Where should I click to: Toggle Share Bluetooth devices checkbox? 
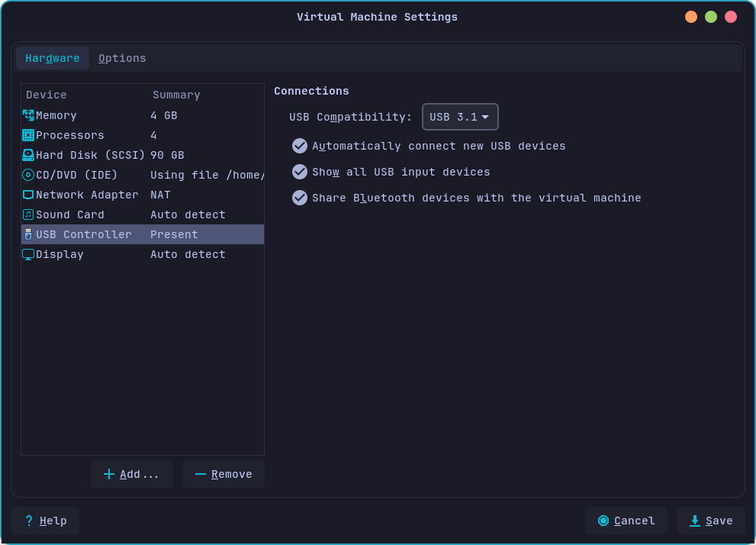click(x=300, y=198)
